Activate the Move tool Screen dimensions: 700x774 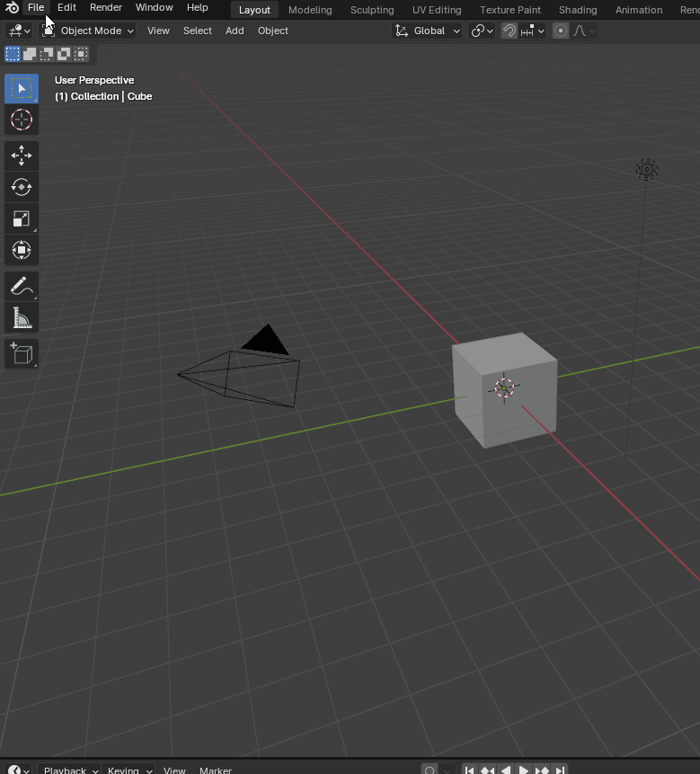point(22,156)
